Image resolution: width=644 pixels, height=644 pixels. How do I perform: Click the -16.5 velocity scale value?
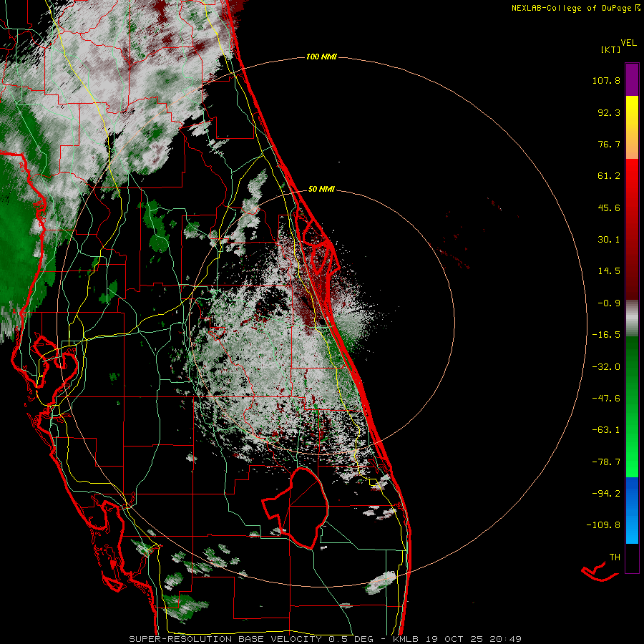tap(606, 335)
